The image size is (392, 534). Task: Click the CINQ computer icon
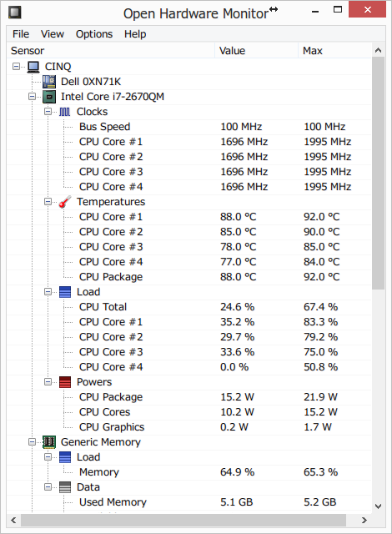coord(33,67)
